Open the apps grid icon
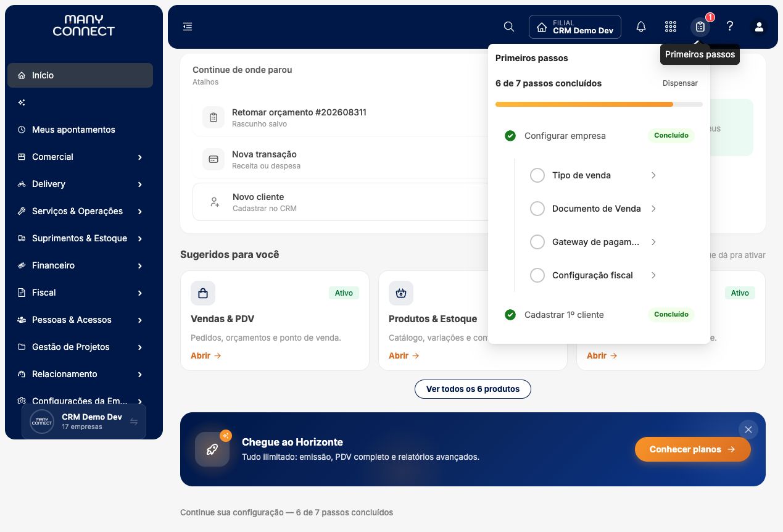 coord(671,27)
